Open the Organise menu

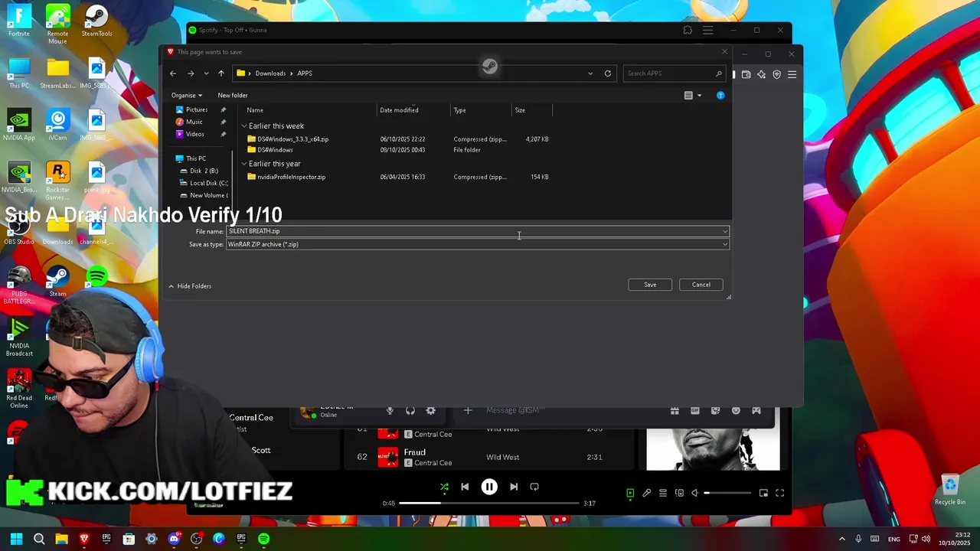186,96
